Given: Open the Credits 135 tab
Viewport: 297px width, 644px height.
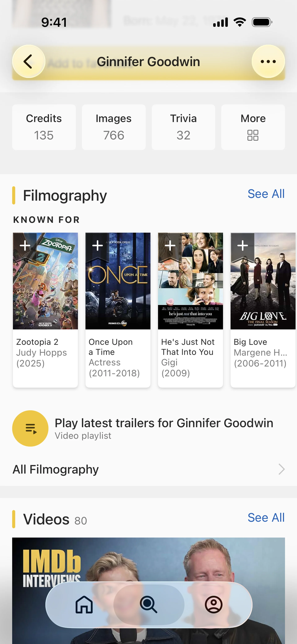Looking at the screenshot, I should tap(44, 127).
